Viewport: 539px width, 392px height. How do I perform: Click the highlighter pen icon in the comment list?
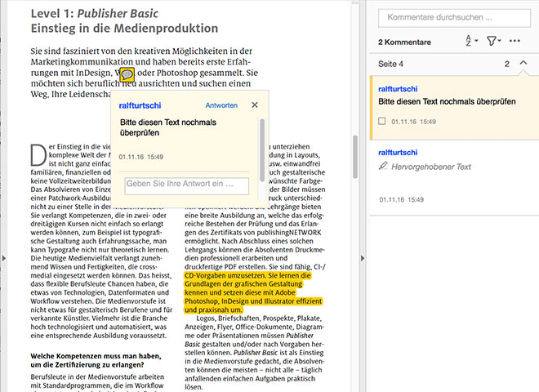383,166
